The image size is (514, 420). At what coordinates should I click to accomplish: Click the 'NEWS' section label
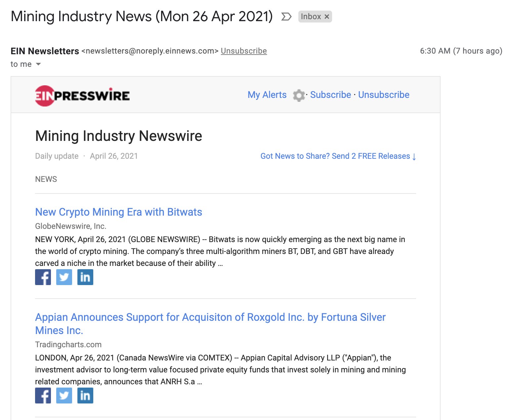click(46, 179)
